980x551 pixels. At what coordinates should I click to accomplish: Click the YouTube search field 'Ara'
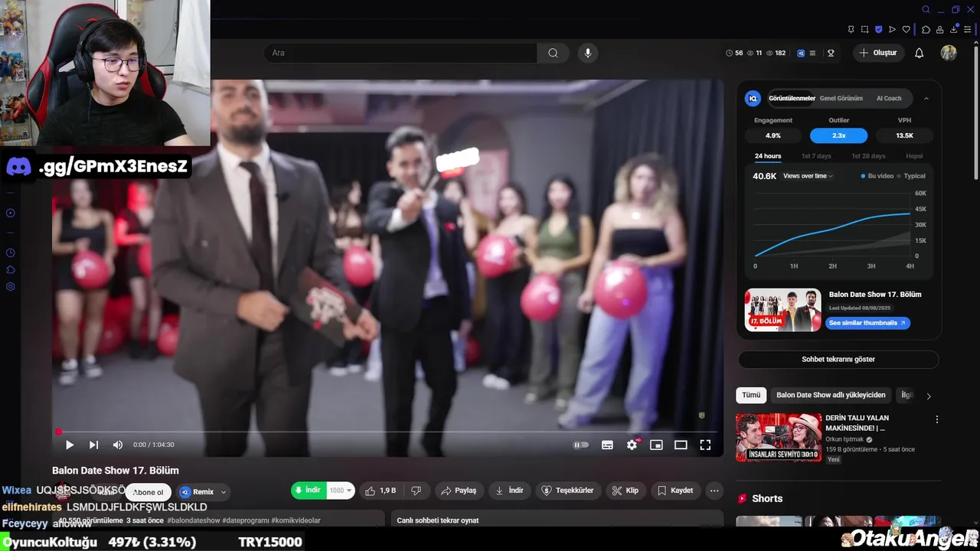click(400, 53)
